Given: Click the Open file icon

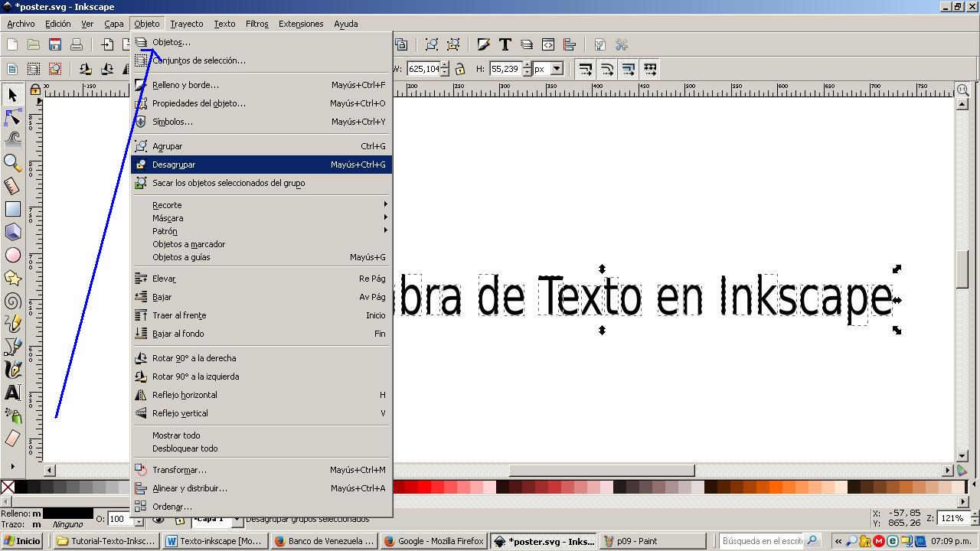Looking at the screenshot, I should coord(34,45).
